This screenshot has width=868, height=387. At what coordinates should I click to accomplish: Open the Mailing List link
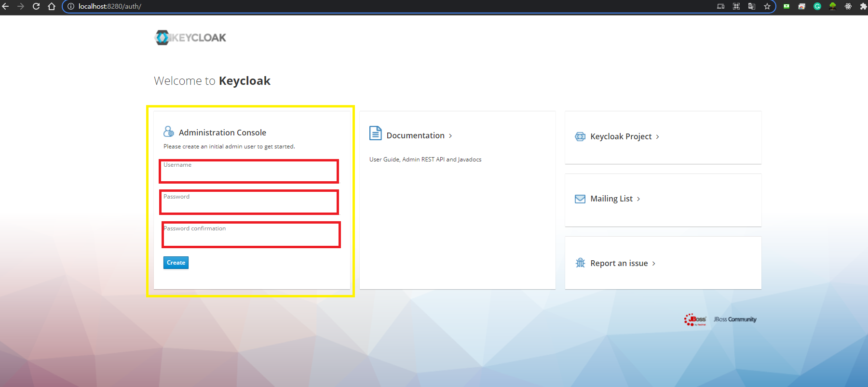(615, 199)
